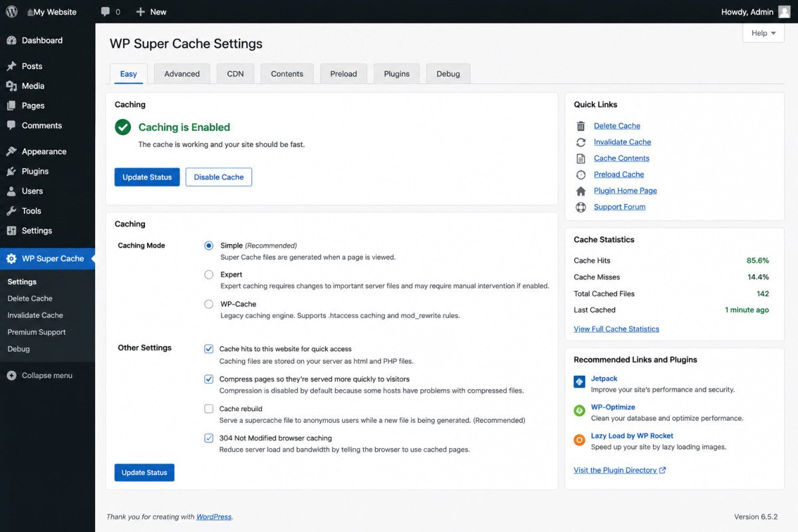Viewport: 798px width, 532px height.
Task: Switch to the Plugins settings tab
Action: [397, 74]
